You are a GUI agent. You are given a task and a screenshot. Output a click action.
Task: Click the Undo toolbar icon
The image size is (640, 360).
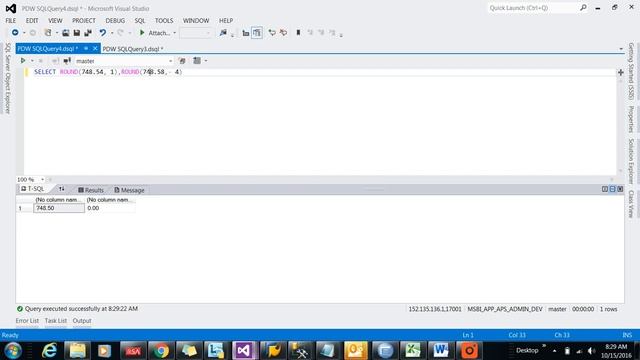tap(102, 33)
